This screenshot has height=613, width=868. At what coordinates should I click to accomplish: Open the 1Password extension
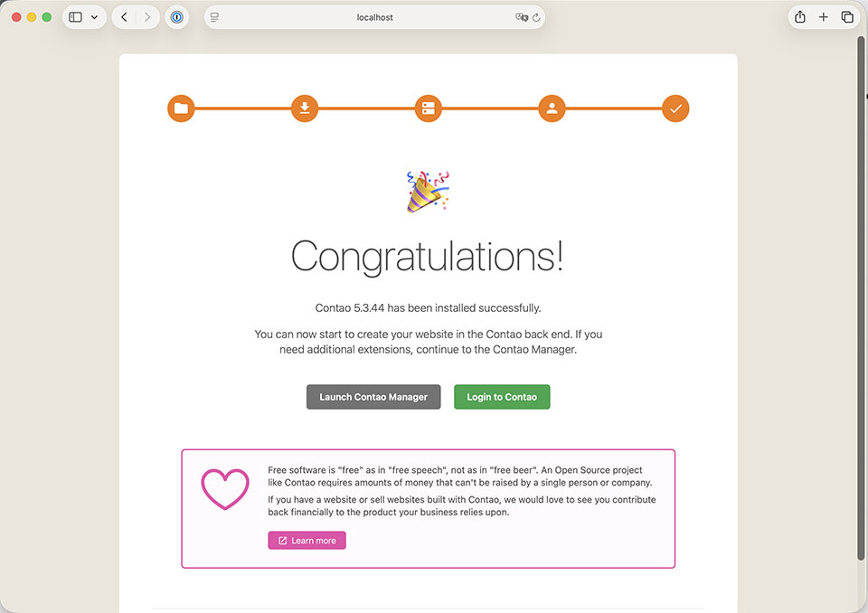[x=177, y=17]
